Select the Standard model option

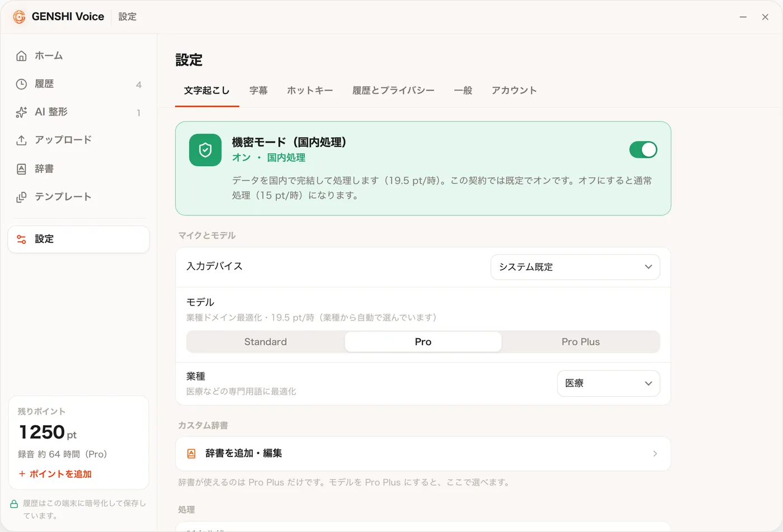[x=266, y=342]
